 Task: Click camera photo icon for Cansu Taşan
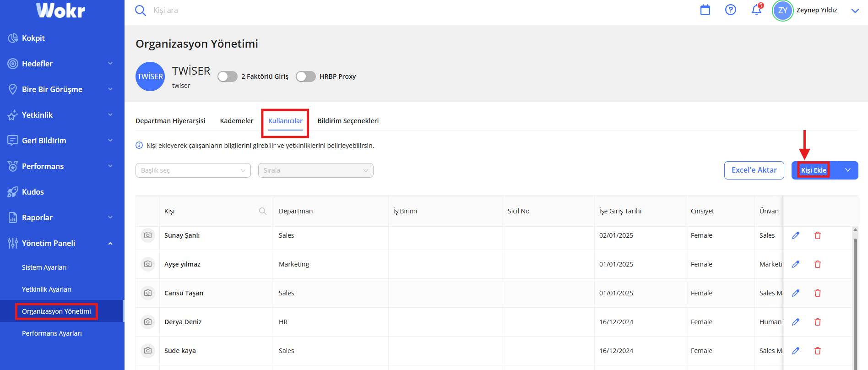[x=148, y=293]
